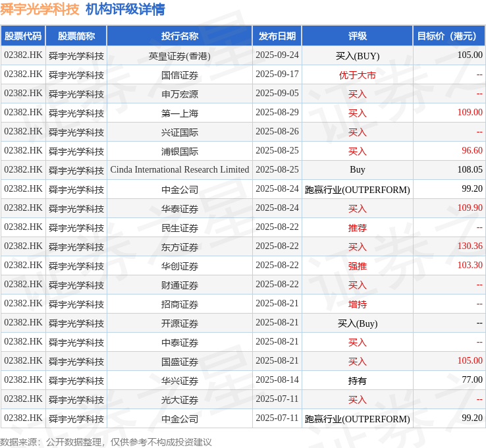The width and height of the screenshot is (486, 448).
Task: Click the 股票简称 column header
Action: [76, 36]
